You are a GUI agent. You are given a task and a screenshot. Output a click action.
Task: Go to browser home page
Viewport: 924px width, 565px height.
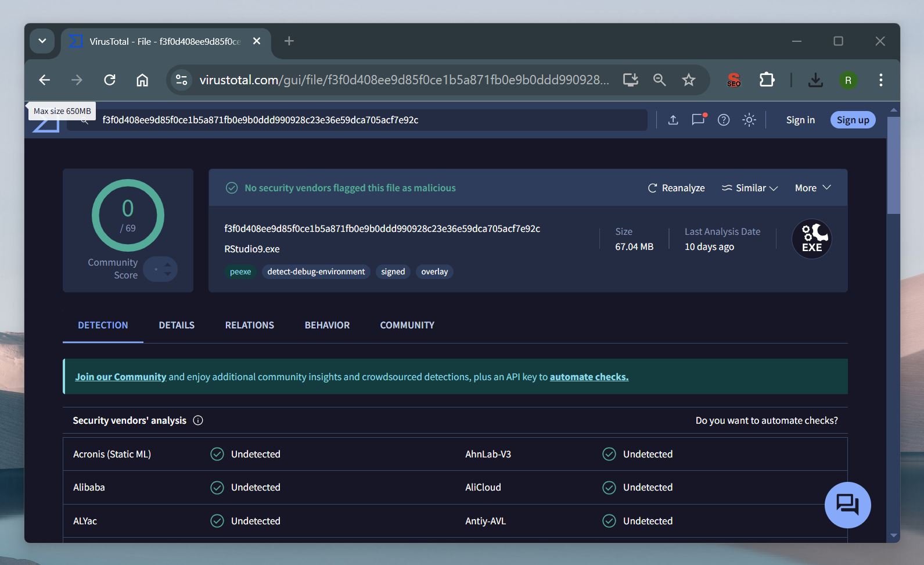pyautogui.click(x=142, y=80)
